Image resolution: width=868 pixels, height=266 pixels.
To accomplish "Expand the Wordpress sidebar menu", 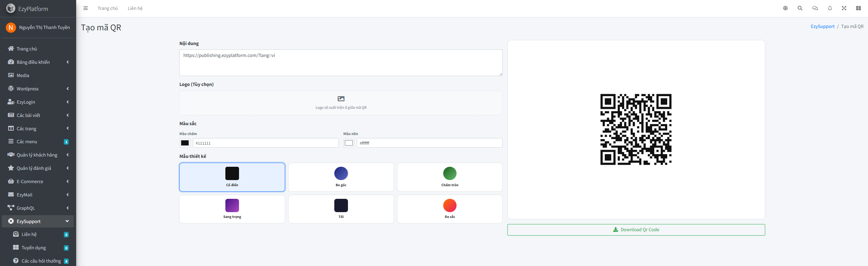I will 38,89.
